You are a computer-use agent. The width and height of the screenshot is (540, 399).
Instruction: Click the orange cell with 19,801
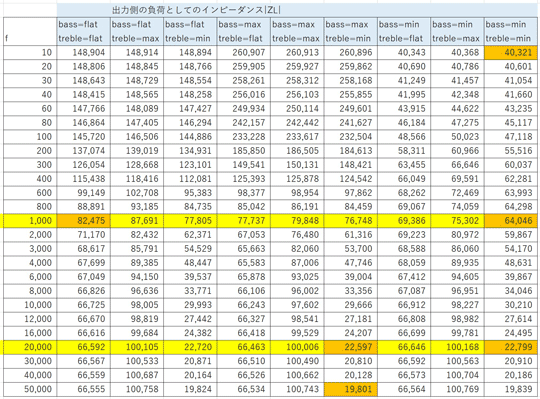click(x=351, y=389)
